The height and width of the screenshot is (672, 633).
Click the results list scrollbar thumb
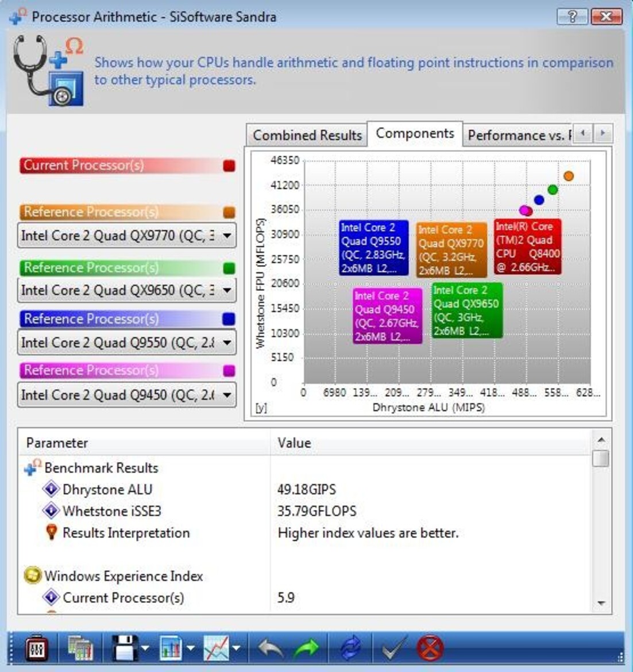601,458
